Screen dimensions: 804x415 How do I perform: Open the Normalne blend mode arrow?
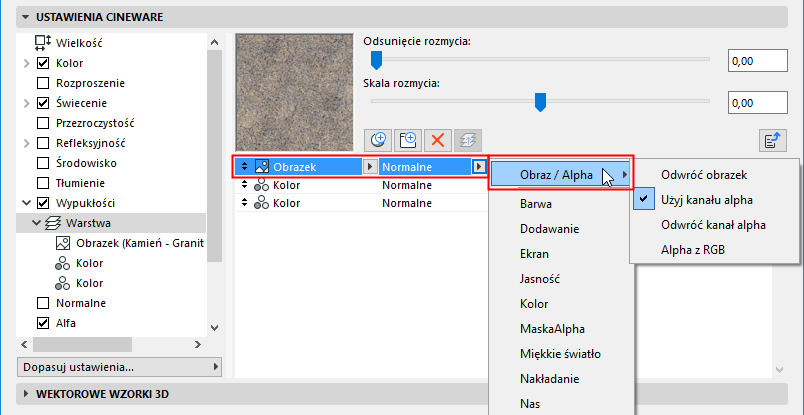pos(479,166)
